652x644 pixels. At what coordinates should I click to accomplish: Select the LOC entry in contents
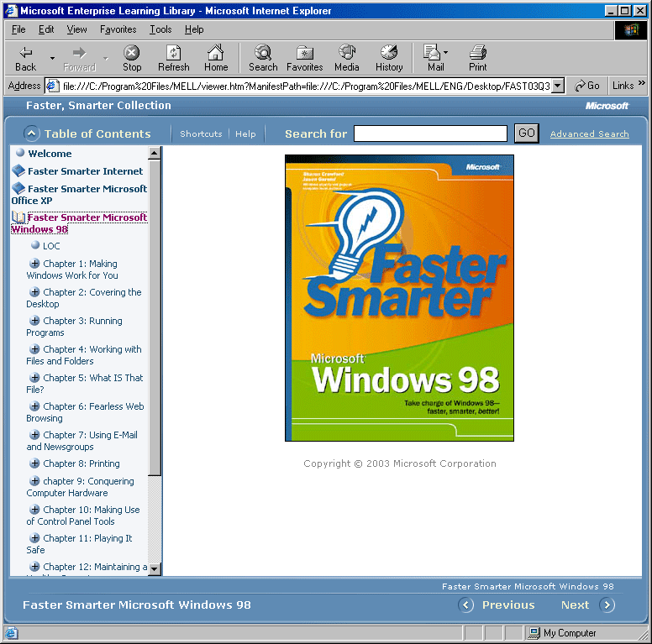coord(51,246)
